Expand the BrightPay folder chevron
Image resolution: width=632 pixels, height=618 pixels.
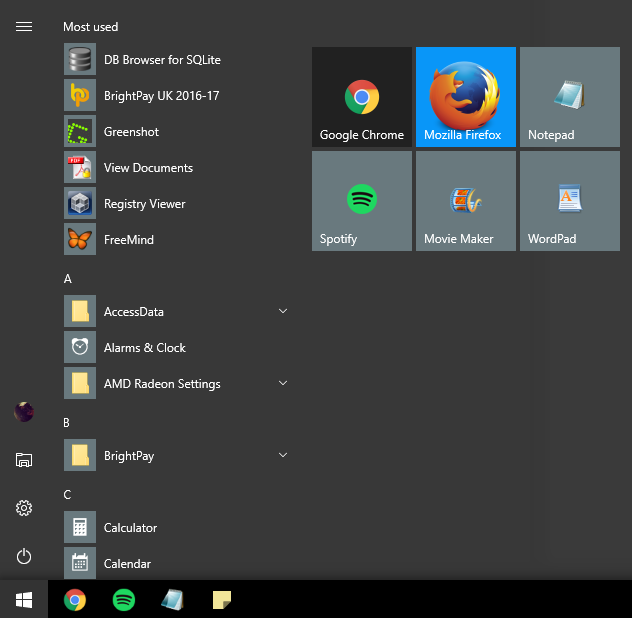283,455
